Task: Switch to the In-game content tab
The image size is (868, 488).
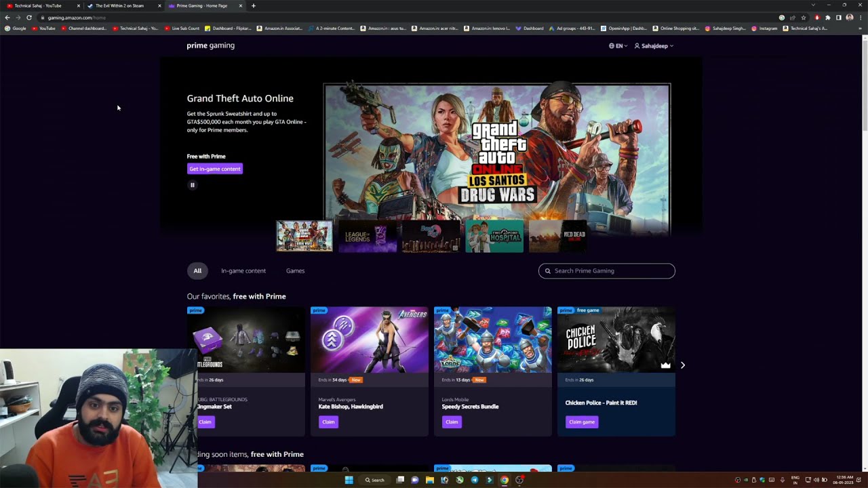Action: point(243,271)
